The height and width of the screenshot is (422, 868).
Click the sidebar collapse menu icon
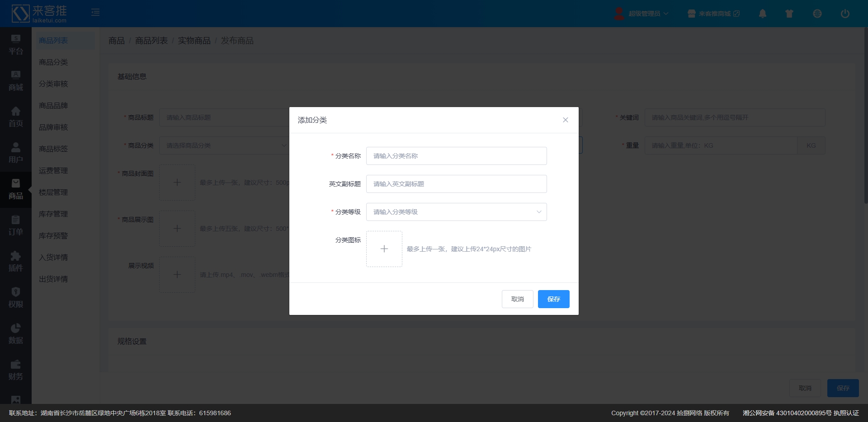click(x=95, y=13)
